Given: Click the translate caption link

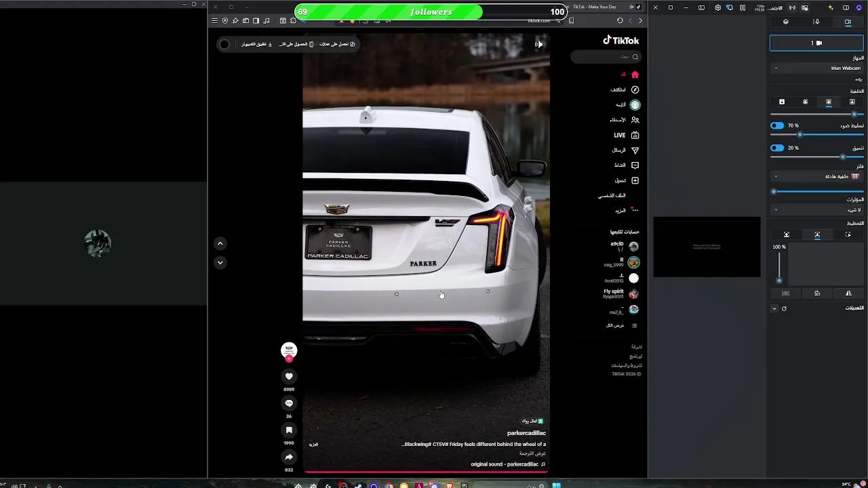Looking at the screenshot, I should coord(533,453).
